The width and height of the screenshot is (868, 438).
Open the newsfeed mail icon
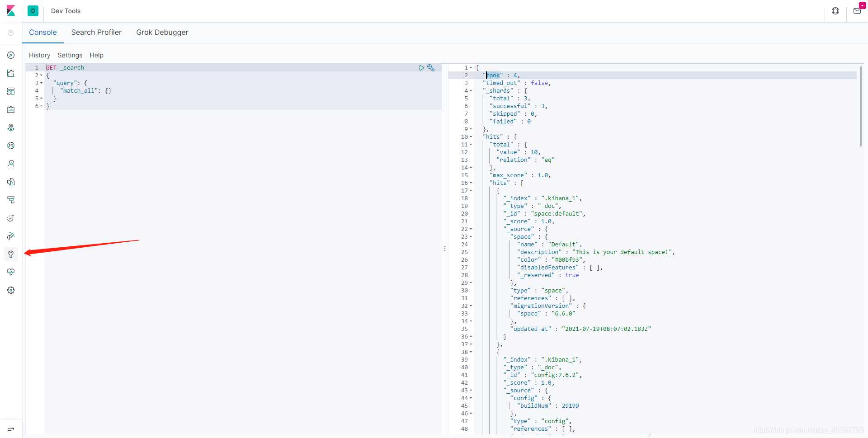click(857, 11)
